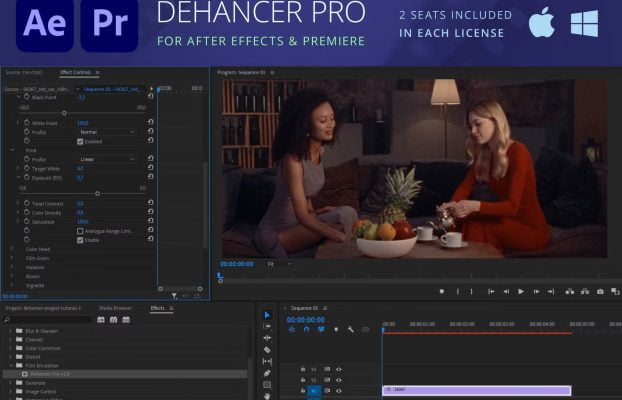Screen dimensions: 622x400
Task: Open the Project panel tab
Action: pyautogui.click(x=43, y=308)
